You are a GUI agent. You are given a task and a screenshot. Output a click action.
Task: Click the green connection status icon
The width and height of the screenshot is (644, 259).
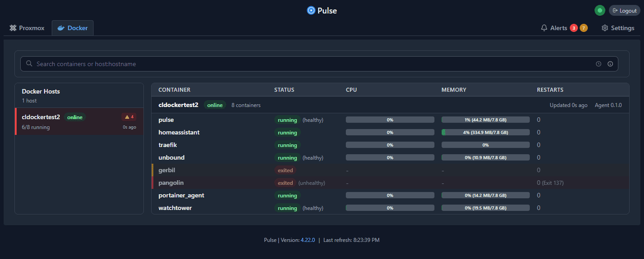(599, 10)
